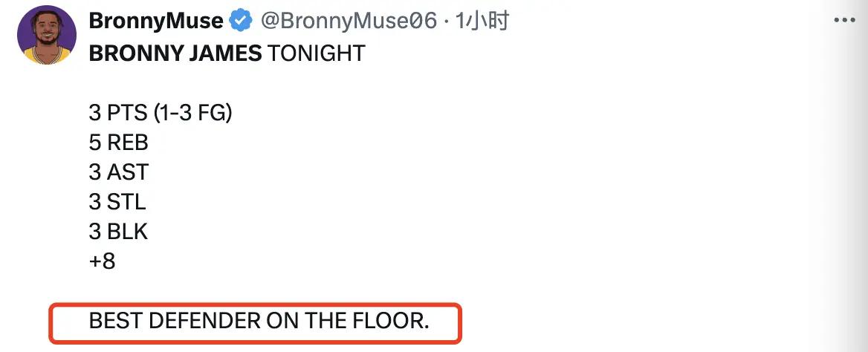
Task: Click the BEST DEFENDER ON THE FLOOR text
Action: [x=259, y=322]
